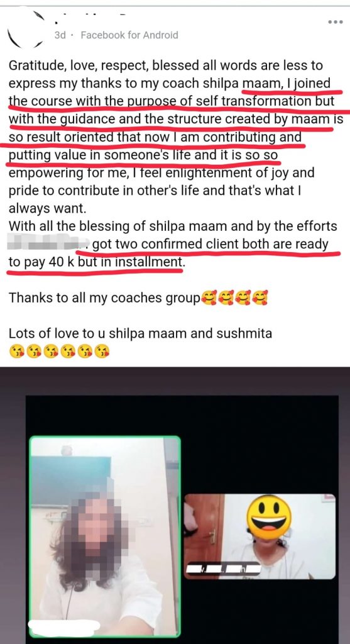Click the last heart-face emoji after "group"
Viewport: 350px width, 644px height.
point(260,297)
